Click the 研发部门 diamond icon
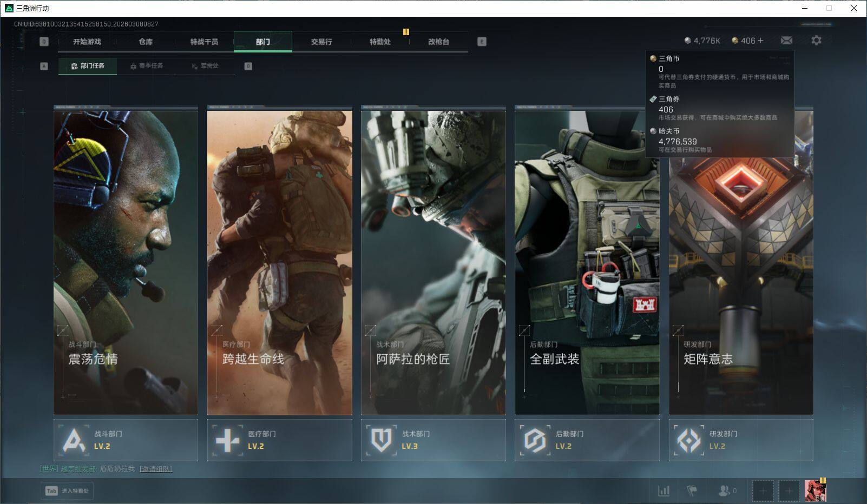 [689, 440]
